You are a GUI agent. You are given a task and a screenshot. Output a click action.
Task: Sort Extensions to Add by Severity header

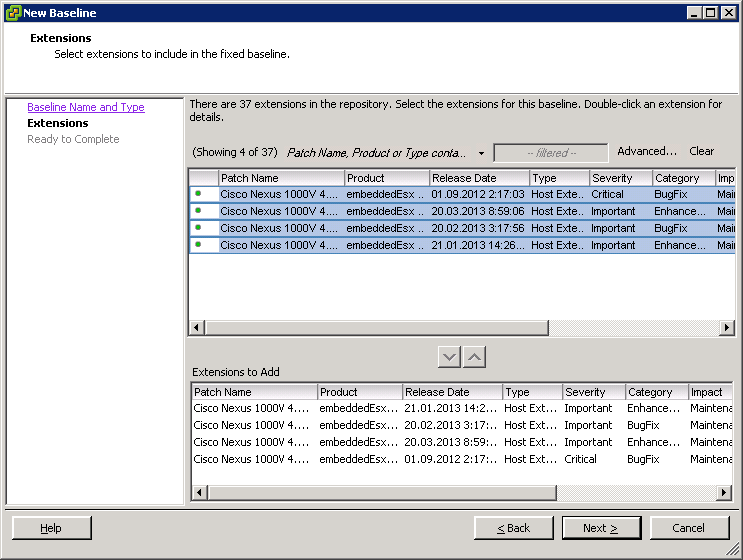594,392
